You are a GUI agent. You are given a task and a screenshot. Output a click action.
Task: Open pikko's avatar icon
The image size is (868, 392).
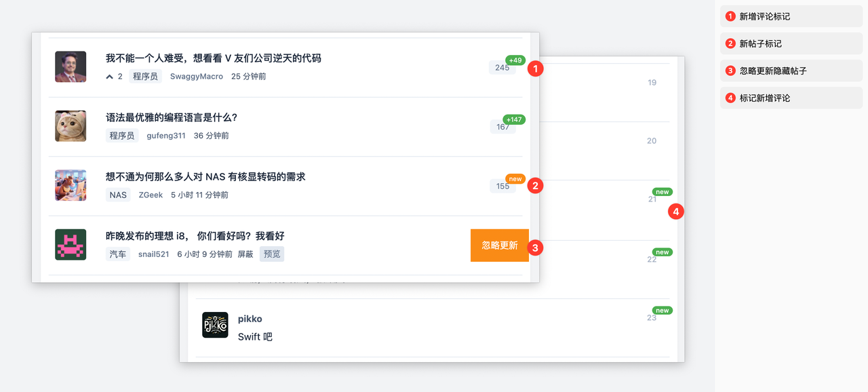point(215,325)
